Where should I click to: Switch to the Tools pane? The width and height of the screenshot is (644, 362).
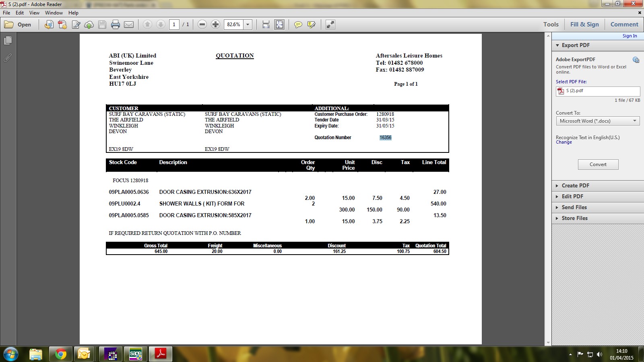[x=551, y=25]
